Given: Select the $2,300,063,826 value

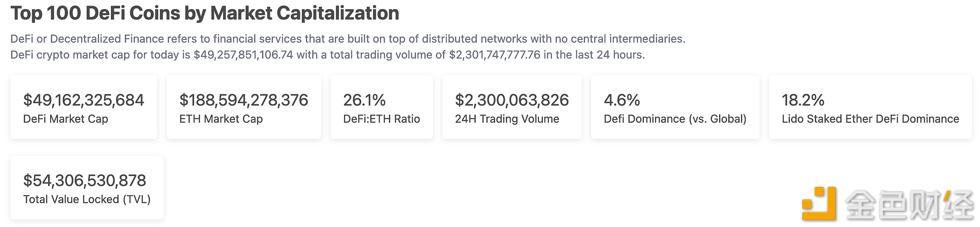Looking at the screenshot, I should click(x=512, y=100).
